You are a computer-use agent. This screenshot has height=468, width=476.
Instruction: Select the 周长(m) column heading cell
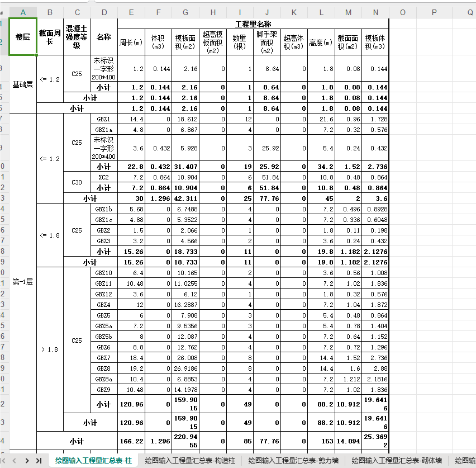point(131,42)
